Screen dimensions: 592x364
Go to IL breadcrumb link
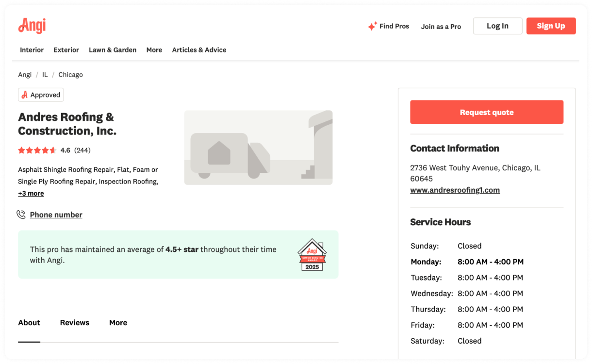(45, 74)
